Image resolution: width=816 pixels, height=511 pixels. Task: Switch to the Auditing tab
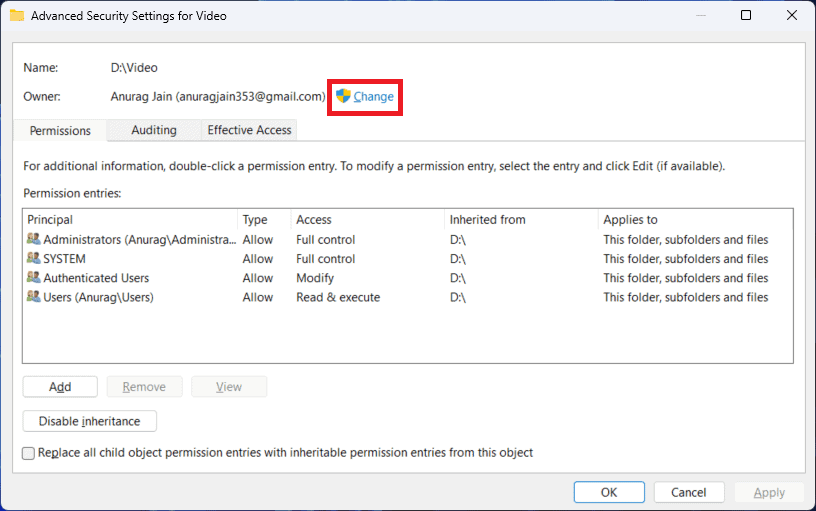tap(154, 130)
